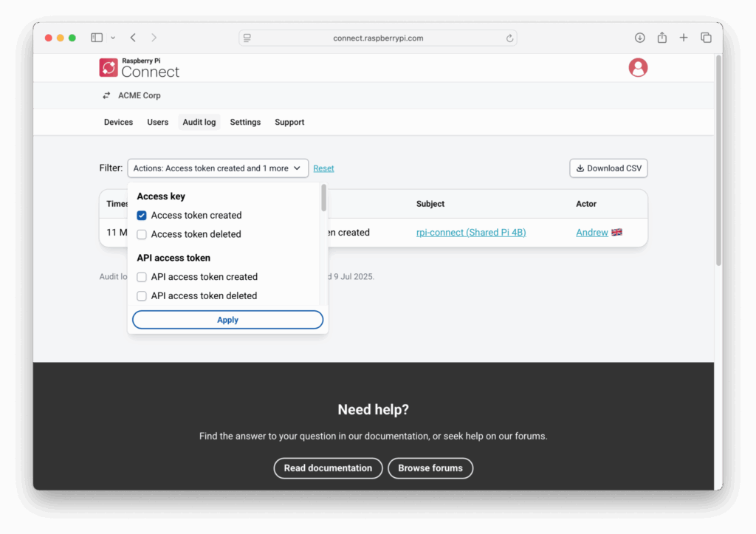Click the Share icon in Safari toolbar
Screen dimensions: 756x534
tap(662, 38)
